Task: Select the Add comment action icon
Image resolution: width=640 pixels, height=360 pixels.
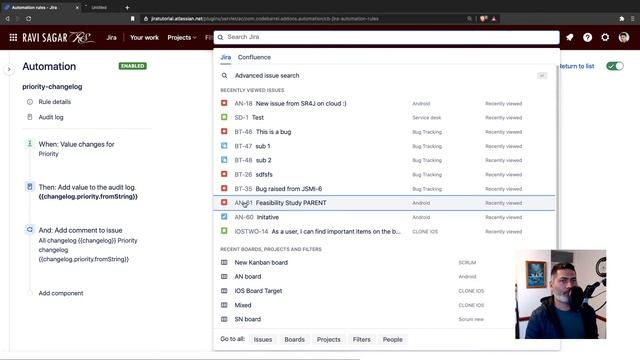Action: click(29, 230)
